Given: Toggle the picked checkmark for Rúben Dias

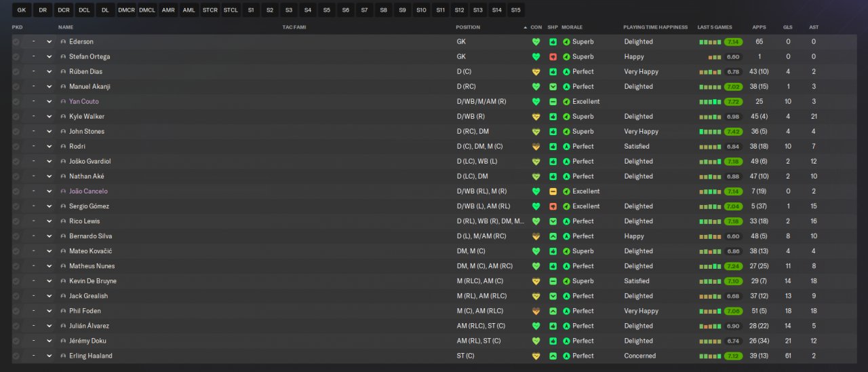Looking at the screenshot, I should click(x=16, y=71).
